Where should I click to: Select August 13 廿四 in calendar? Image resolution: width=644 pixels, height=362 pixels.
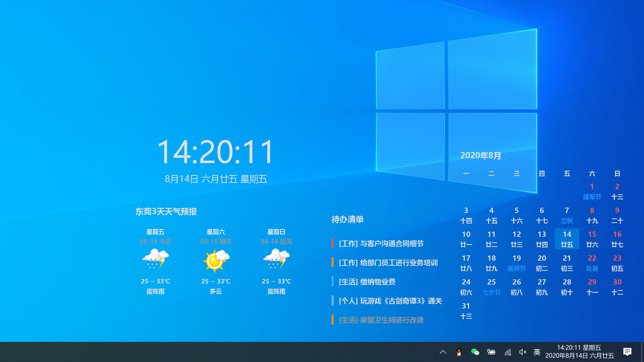click(542, 239)
